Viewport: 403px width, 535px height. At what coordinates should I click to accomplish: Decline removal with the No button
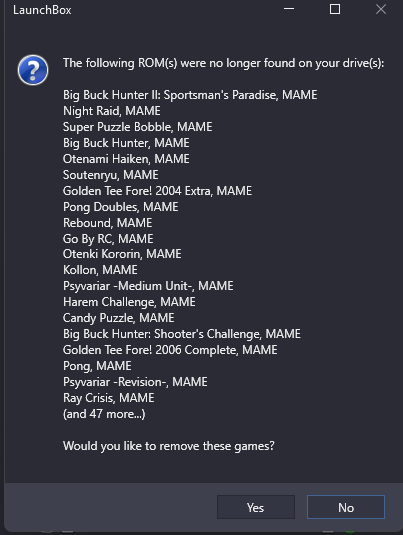pos(346,507)
